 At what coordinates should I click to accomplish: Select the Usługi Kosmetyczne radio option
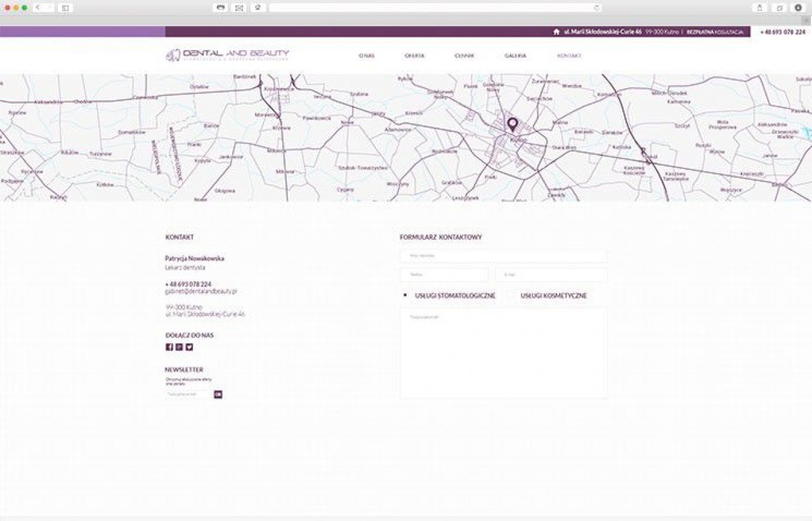(x=511, y=295)
